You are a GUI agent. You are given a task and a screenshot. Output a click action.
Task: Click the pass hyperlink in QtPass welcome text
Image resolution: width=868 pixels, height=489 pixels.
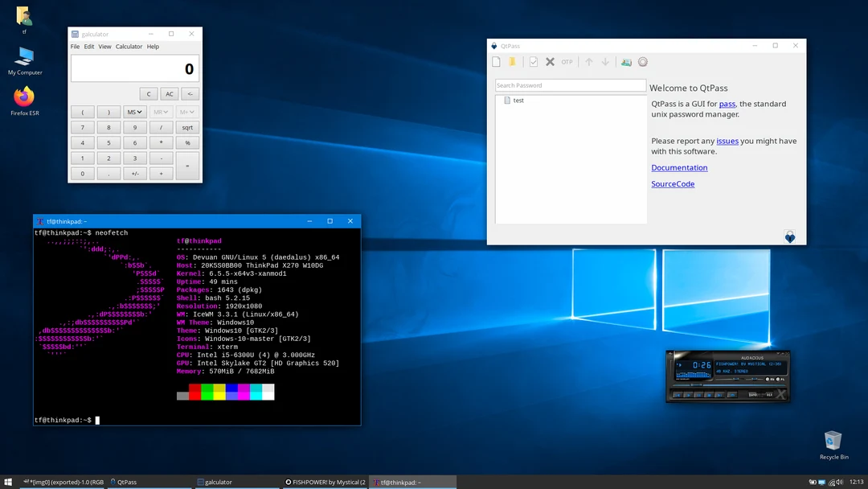click(x=727, y=104)
